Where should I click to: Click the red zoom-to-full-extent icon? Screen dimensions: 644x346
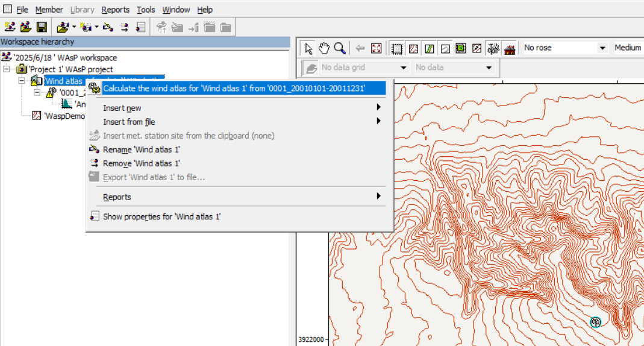(377, 48)
